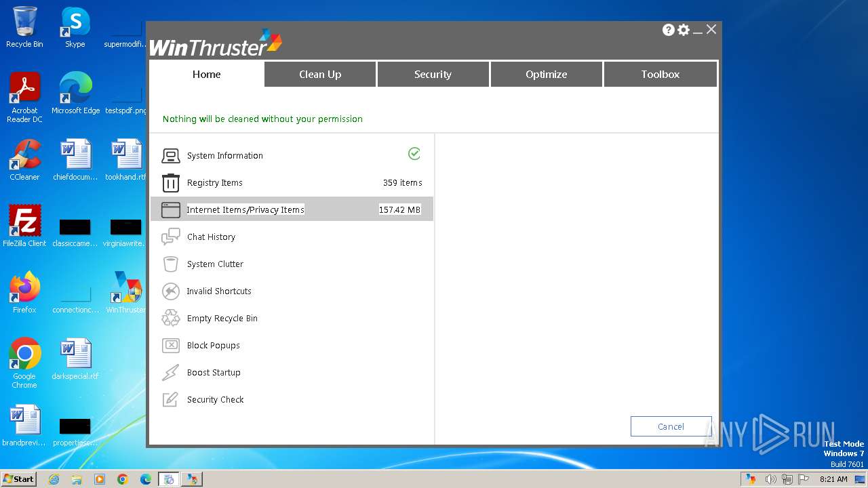Image resolution: width=868 pixels, height=488 pixels.
Task: Select the Microsoft Edge desktop icon
Action: click(75, 94)
